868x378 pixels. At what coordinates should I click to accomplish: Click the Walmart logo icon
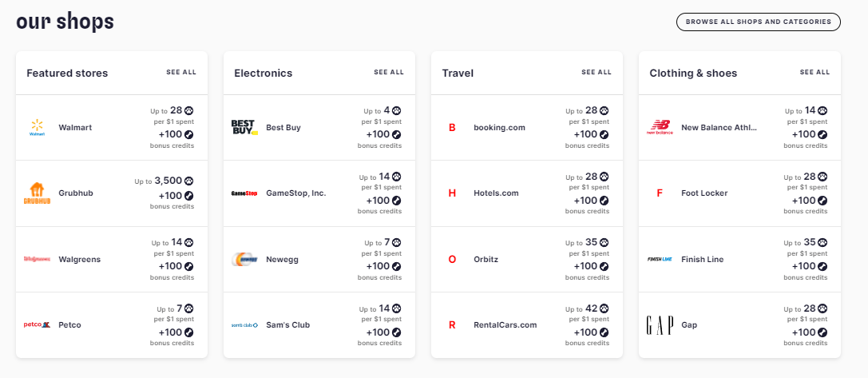click(x=38, y=127)
